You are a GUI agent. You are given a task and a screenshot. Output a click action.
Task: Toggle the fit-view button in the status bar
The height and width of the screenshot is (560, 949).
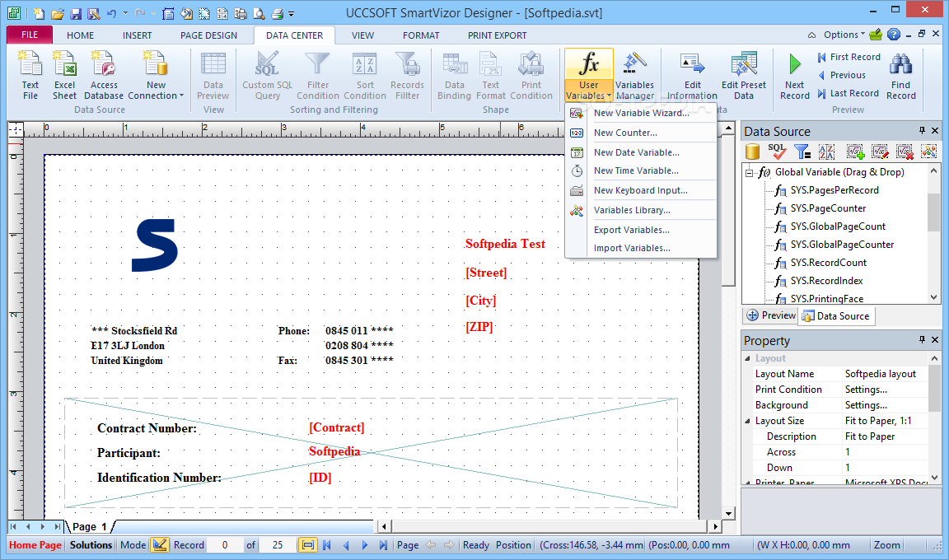point(307,545)
